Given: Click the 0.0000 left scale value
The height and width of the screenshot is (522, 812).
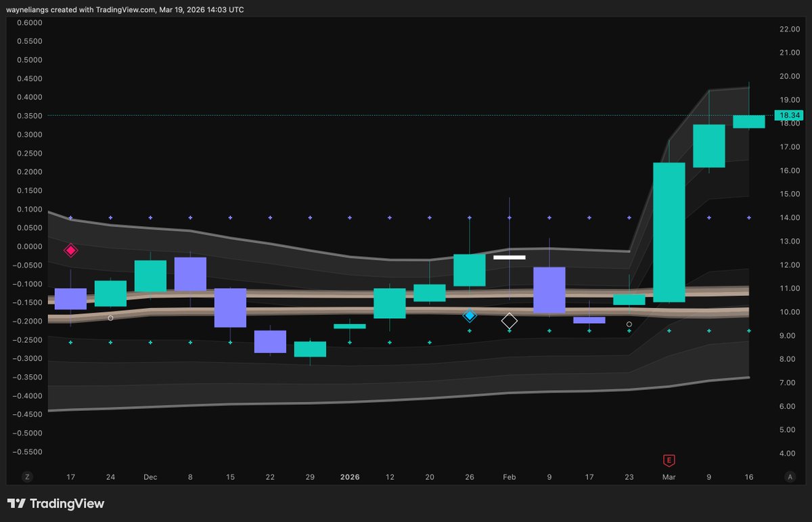Looking at the screenshot, I should coord(29,246).
